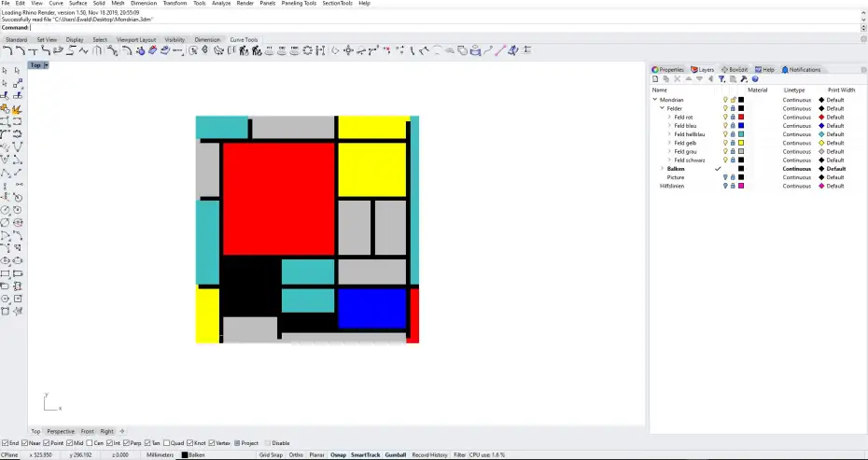Image resolution: width=868 pixels, height=460 pixels.
Task: Move layer up arrow icon
Action: coord(689,79)
